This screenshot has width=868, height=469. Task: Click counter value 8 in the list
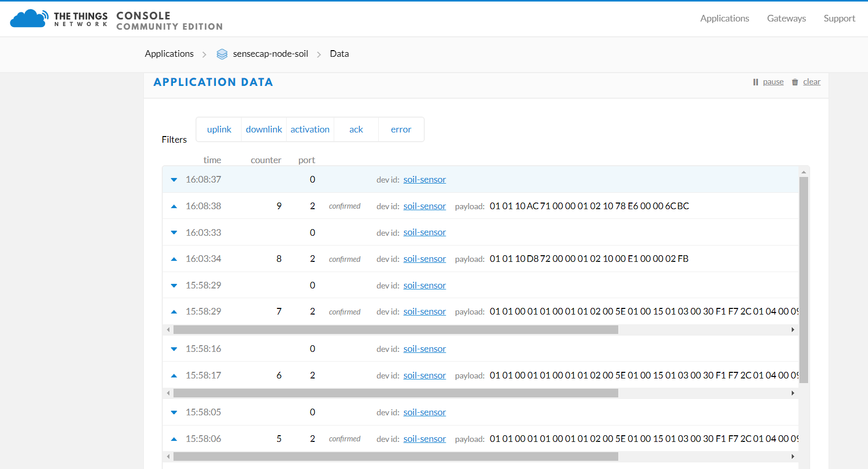coord(279,259)
